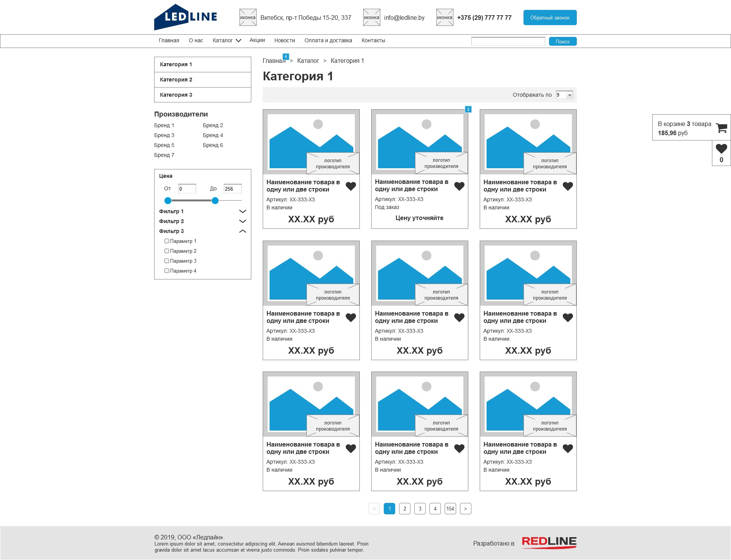The height and width of the screenshot is (560, 731).
Task: Click the REDLINE developer logo in footer
Action: (x=549, y=542)
